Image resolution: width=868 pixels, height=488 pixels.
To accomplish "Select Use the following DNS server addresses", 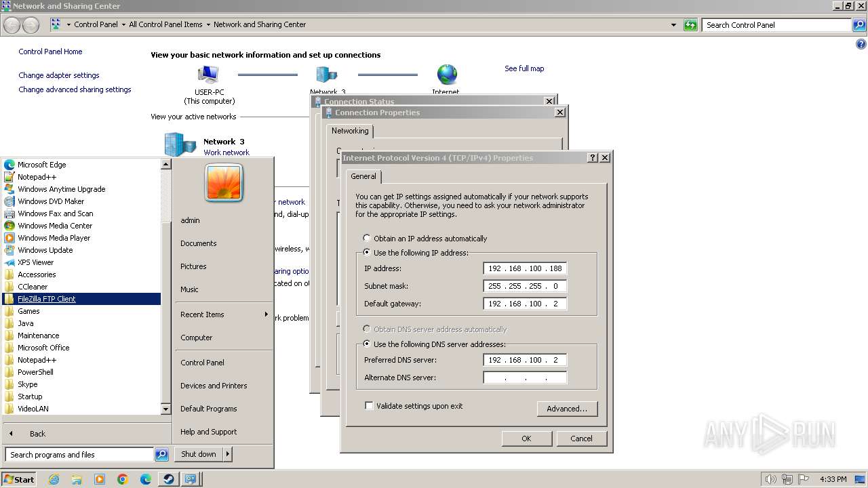I will 367,344.
